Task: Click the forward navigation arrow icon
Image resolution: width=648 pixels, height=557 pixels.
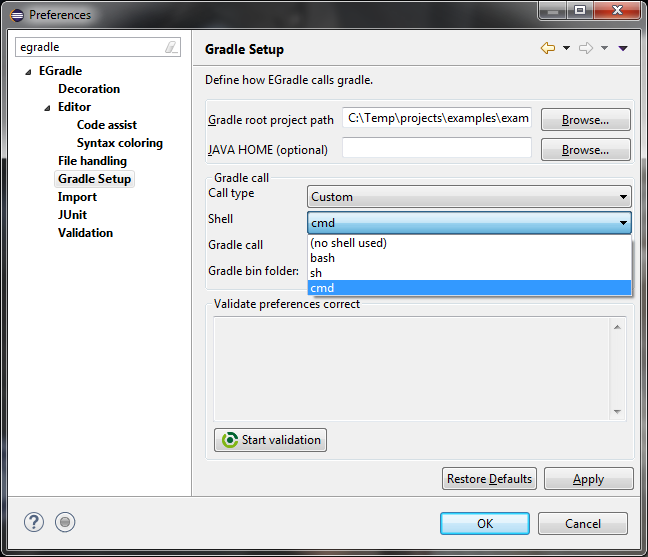Action: 586,48
